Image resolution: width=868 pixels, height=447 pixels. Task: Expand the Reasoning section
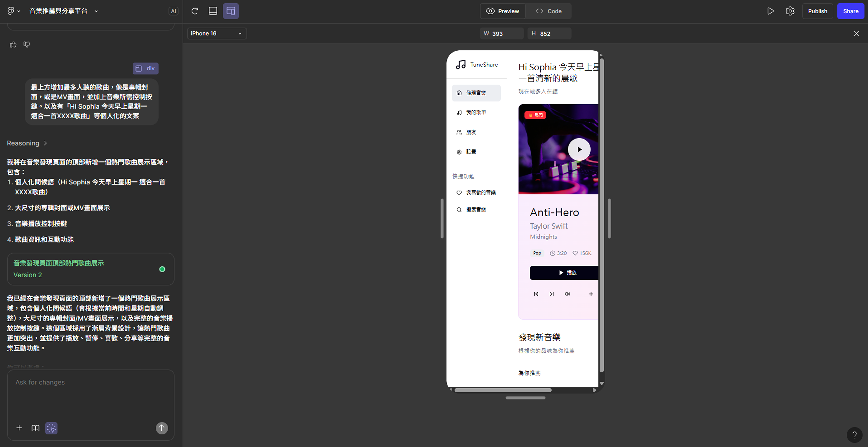pos(27,143)
